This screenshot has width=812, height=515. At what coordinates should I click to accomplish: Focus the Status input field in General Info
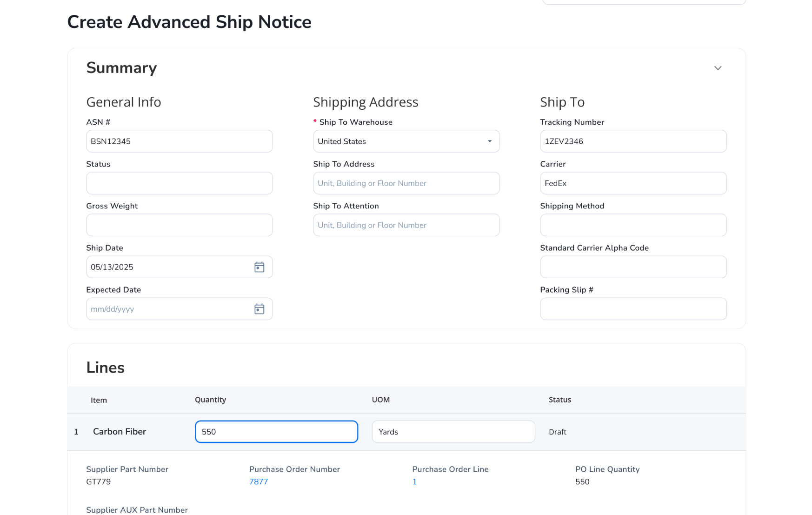[179, 183]
